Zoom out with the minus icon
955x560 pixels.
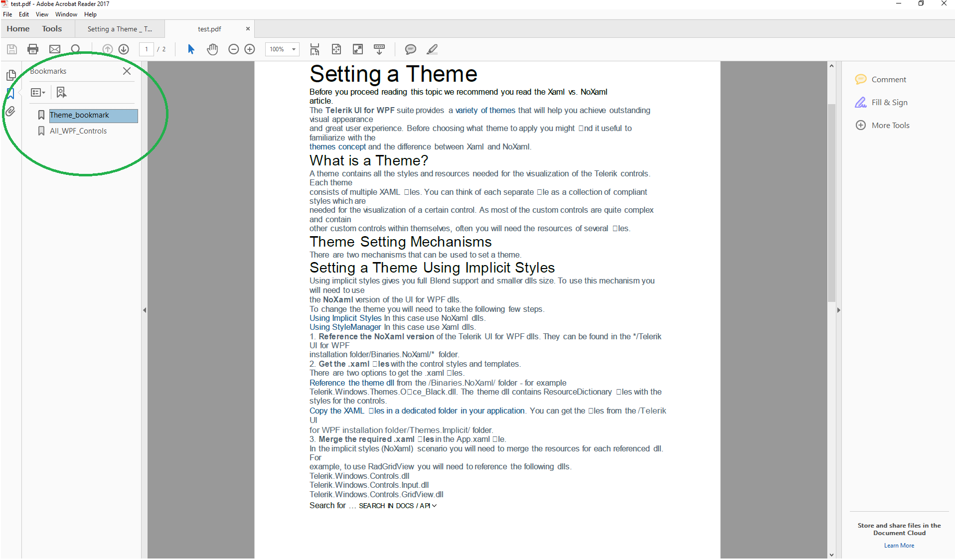pyautogui.click(x=233, y=49)
